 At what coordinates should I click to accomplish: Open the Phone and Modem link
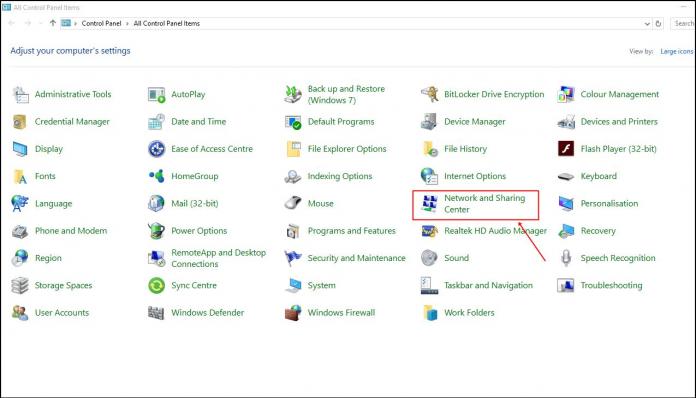pos(71,231)
